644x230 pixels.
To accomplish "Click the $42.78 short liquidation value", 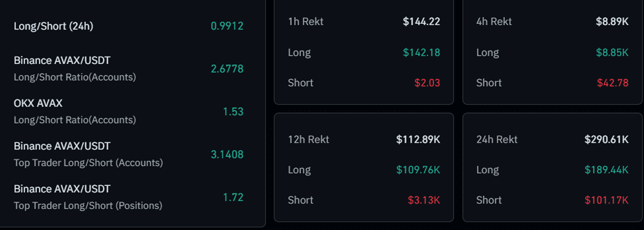I will point(613,83).
